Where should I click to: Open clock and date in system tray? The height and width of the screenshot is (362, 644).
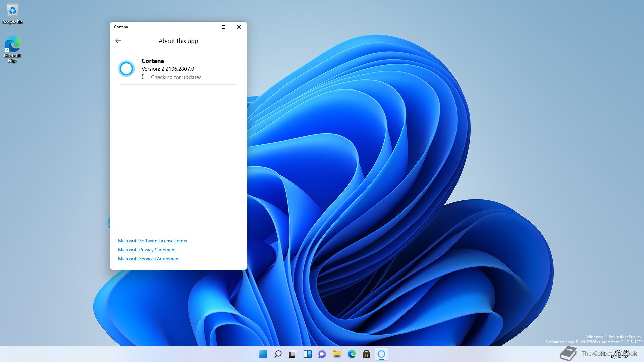(x=621, y=354)
